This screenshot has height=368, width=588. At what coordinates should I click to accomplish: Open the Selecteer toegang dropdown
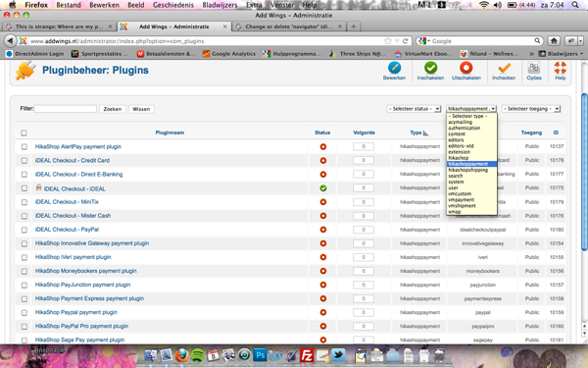pyautogui.click(x=530, y=109)
